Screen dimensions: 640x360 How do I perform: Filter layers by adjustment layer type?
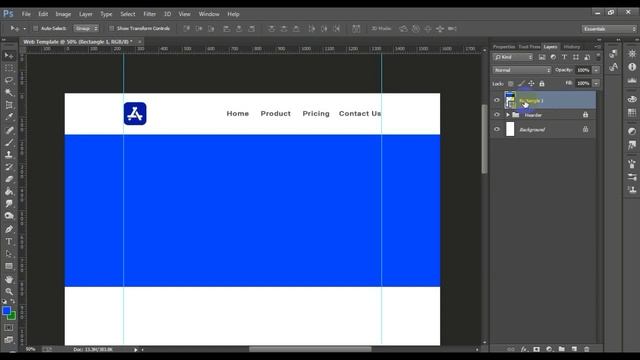[x=553, y=57]
